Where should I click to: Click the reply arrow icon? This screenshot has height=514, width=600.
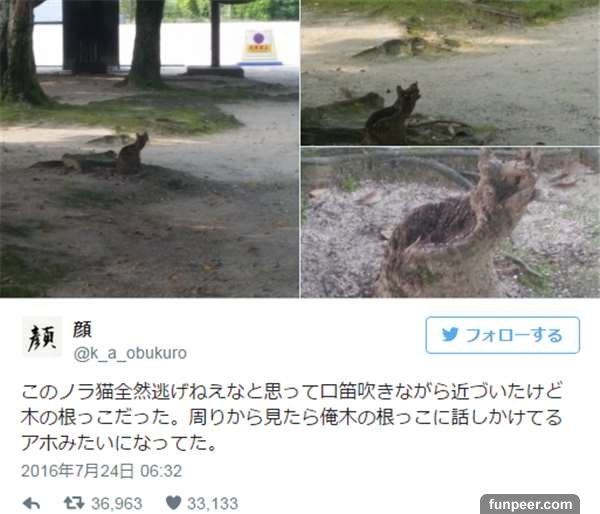[x=31, y=503]
